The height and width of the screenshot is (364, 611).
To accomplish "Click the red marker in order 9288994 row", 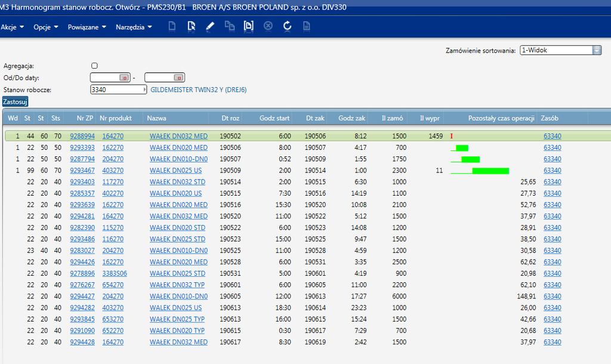I will (x=452, y=136).
